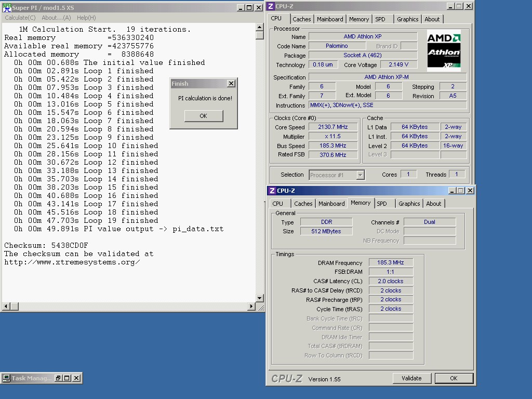Click the Level 2 cache 16-way value
532x399 pixels.
coord(453,145)
